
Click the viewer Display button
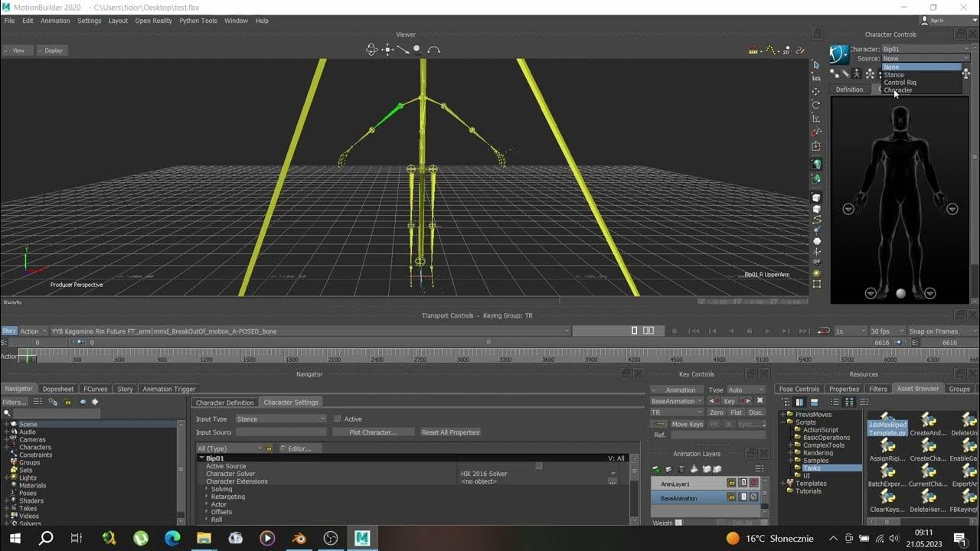click(51, 51)
